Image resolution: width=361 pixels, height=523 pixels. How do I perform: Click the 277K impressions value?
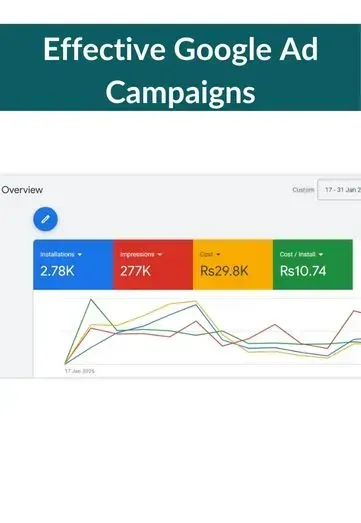tap(135, 271)
